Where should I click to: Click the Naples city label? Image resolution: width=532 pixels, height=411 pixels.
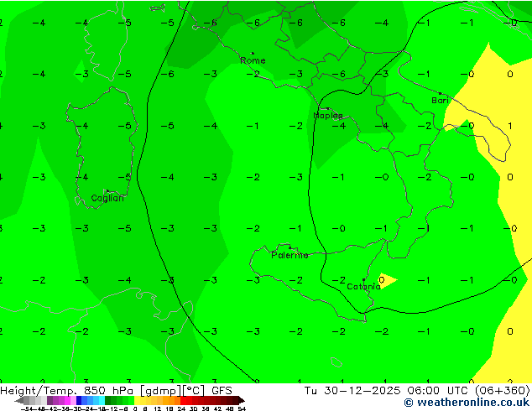328,116
